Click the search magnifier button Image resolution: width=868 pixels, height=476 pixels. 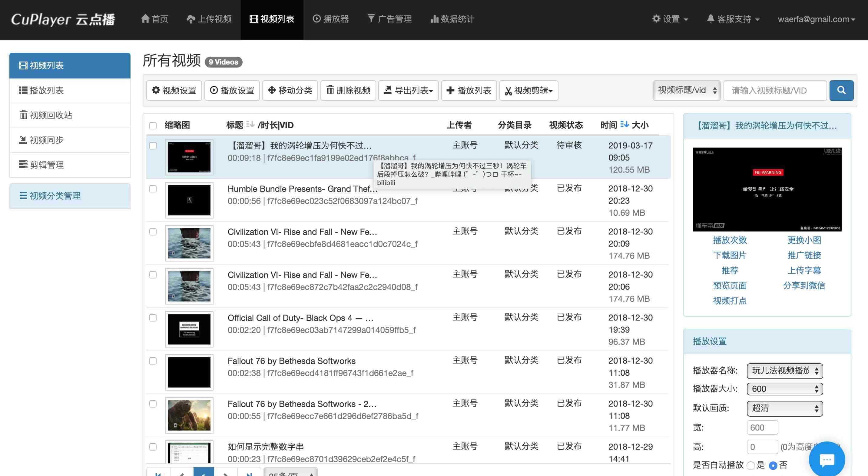(841, 90)
